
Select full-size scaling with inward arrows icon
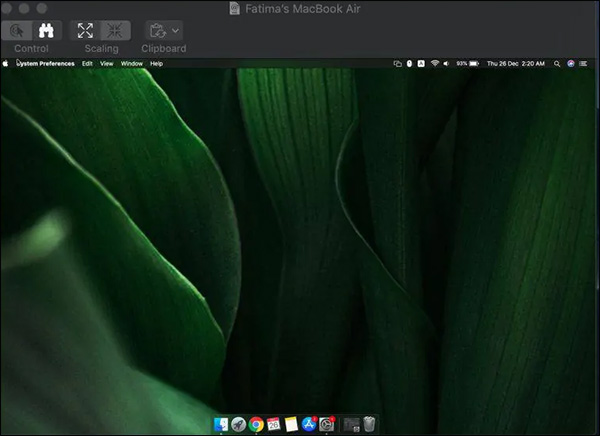tap(116, 30)
